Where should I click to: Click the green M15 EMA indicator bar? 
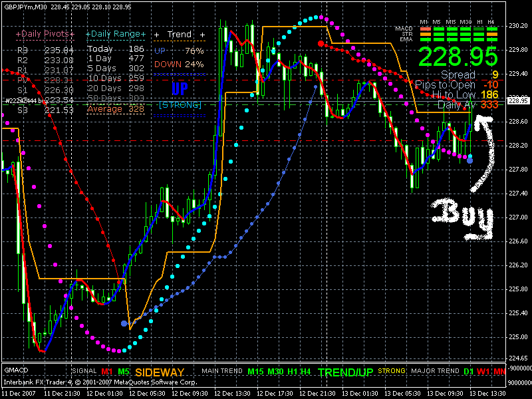(452, 39)
